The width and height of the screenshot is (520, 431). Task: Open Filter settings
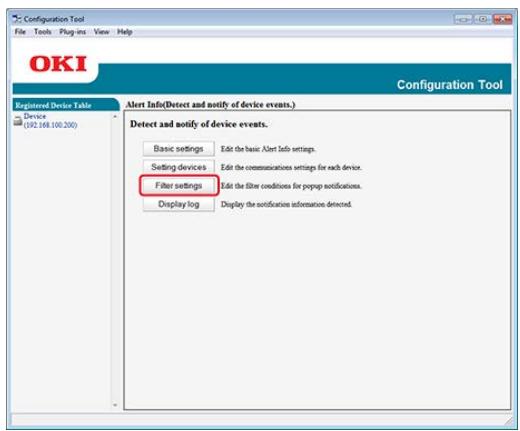coord(179,185)
